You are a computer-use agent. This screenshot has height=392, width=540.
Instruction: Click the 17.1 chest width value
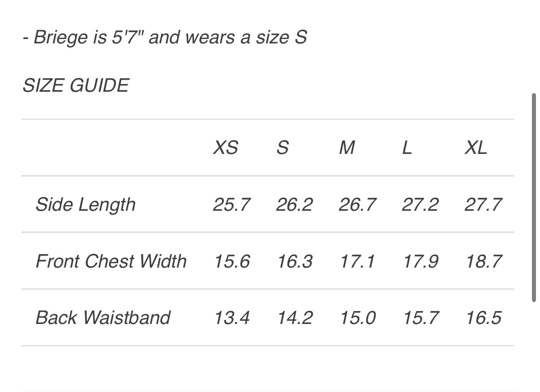pos(357,261)
